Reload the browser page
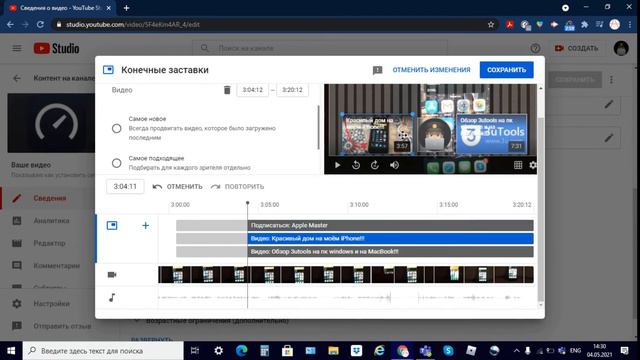Image resolution: width=640 pixels, height=360 pixels. (x=40, y=24)
